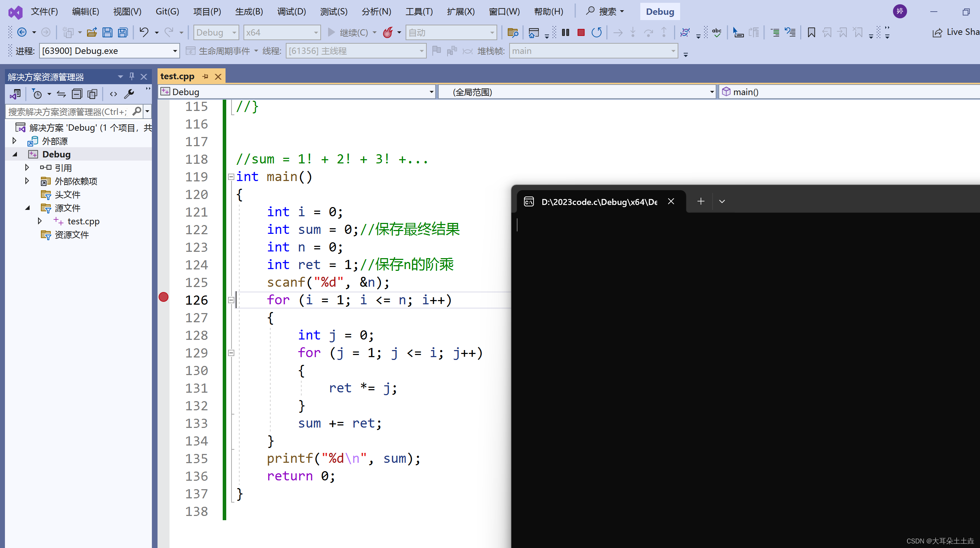Open the 文件(F) menu

click(x=44, y=11)
